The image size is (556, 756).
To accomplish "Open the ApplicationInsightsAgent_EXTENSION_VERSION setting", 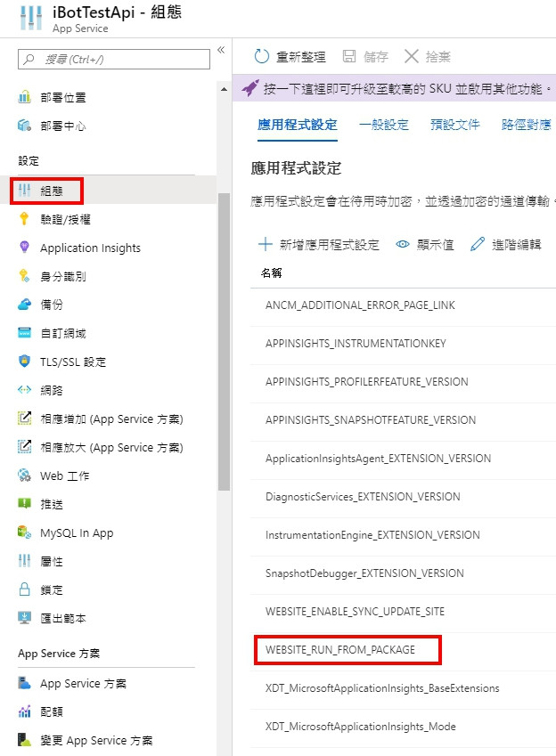I will (379, 458).
